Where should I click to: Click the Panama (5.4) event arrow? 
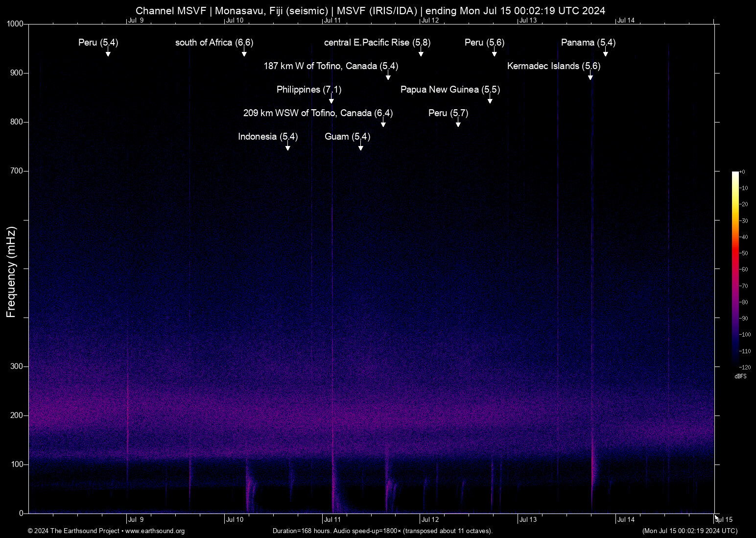[x=606, y=52]
